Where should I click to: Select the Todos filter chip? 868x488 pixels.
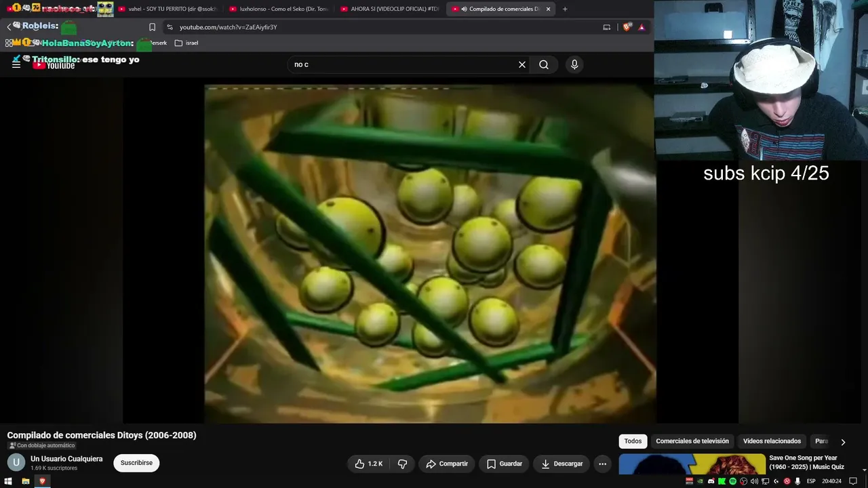[x=633, y=441]
